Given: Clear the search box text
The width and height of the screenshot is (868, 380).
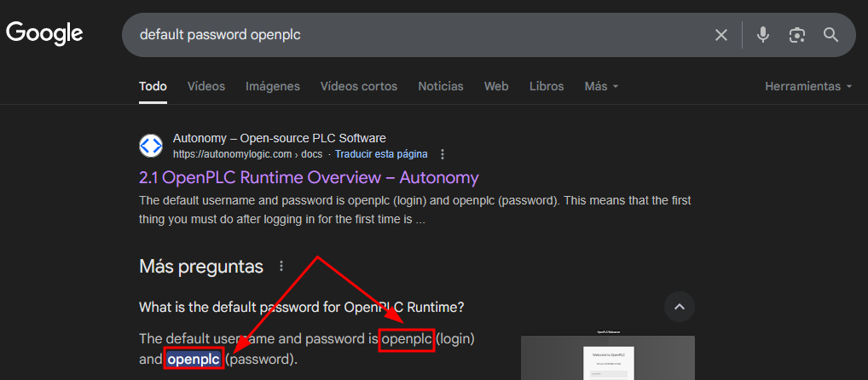Looking at the screenshot, I should pyautogui.click(x=721, y=35).
